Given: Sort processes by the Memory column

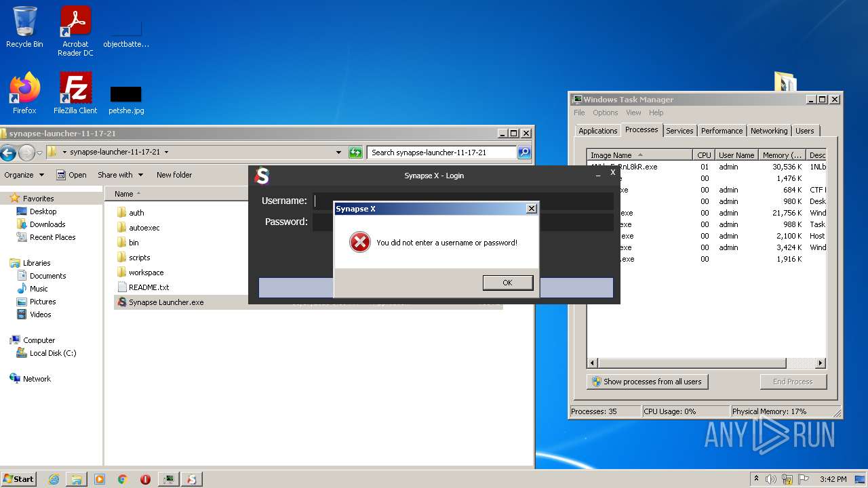Looking at the screenshot, I should (783, 155).
